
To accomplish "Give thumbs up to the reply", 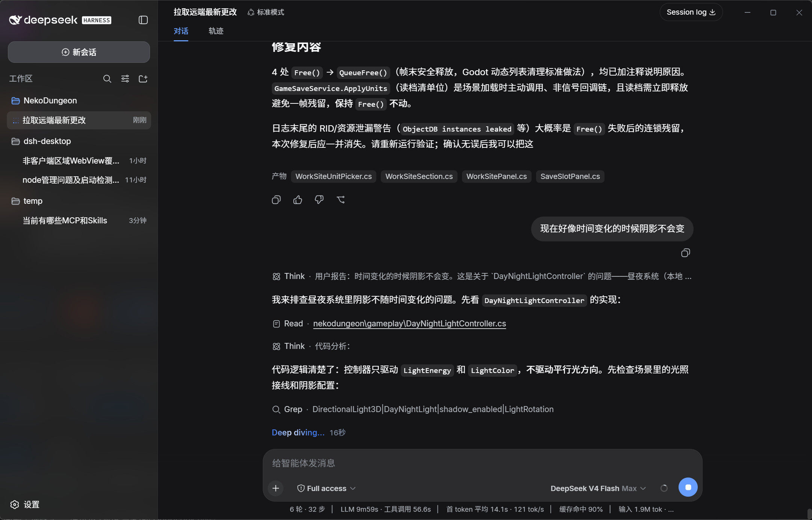I will [x=298, y=200].
